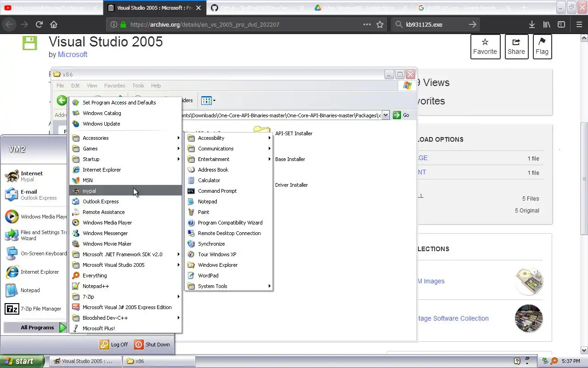Start Tour Windows XP

coord(229,254)
